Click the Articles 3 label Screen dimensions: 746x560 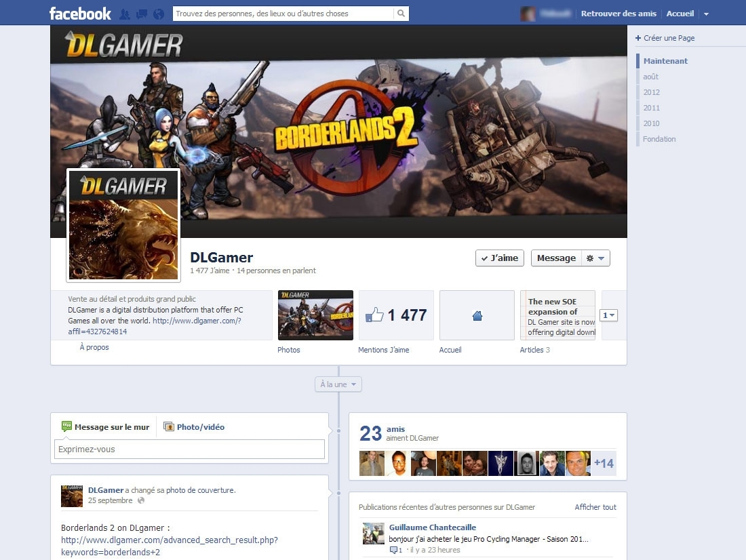point(534,350)
